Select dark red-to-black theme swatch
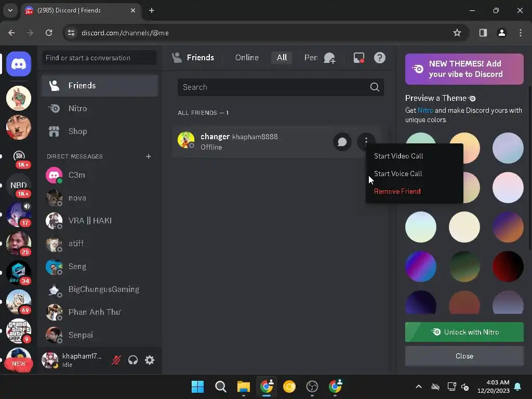Image resolution: width=532 pixels, height=399 pixels. [x=508, y=267]
